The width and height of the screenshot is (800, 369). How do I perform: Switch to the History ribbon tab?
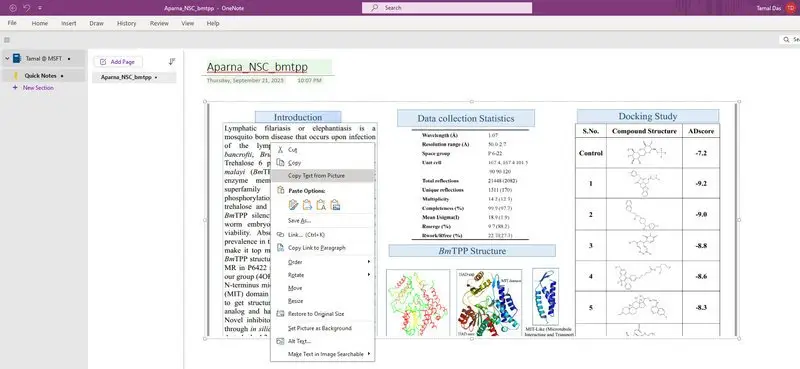[x=127, y=23]
